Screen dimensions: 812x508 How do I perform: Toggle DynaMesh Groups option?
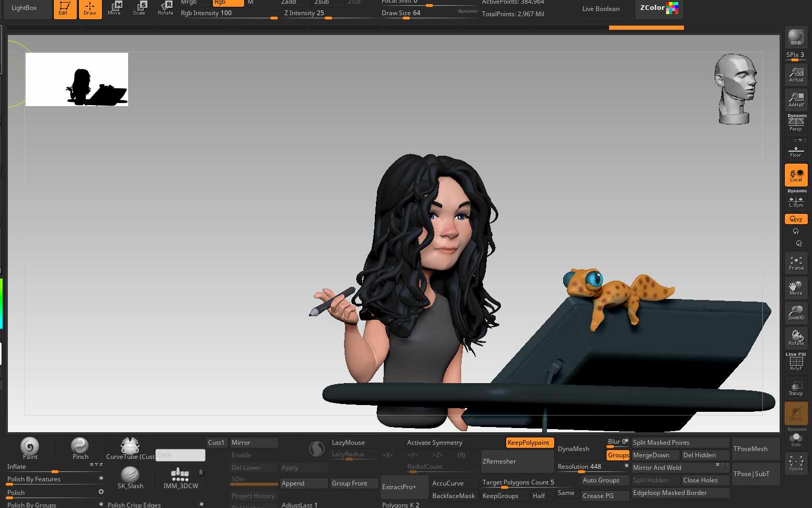point(618,455)
